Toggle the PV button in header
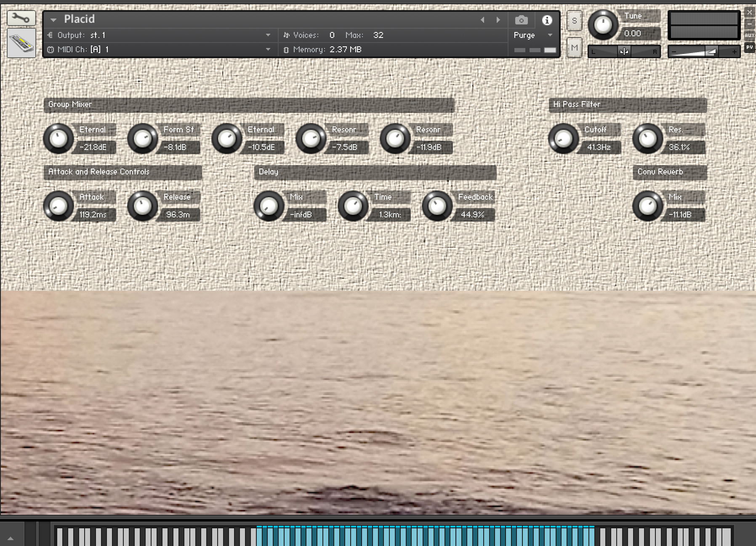 tap(749, 48)
